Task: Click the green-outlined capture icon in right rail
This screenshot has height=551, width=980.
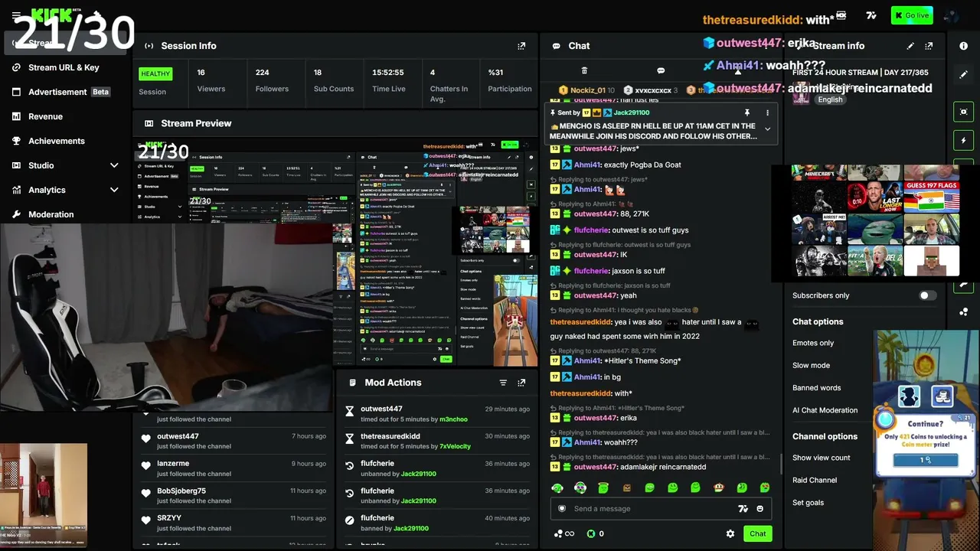Action: coord(963,112)
